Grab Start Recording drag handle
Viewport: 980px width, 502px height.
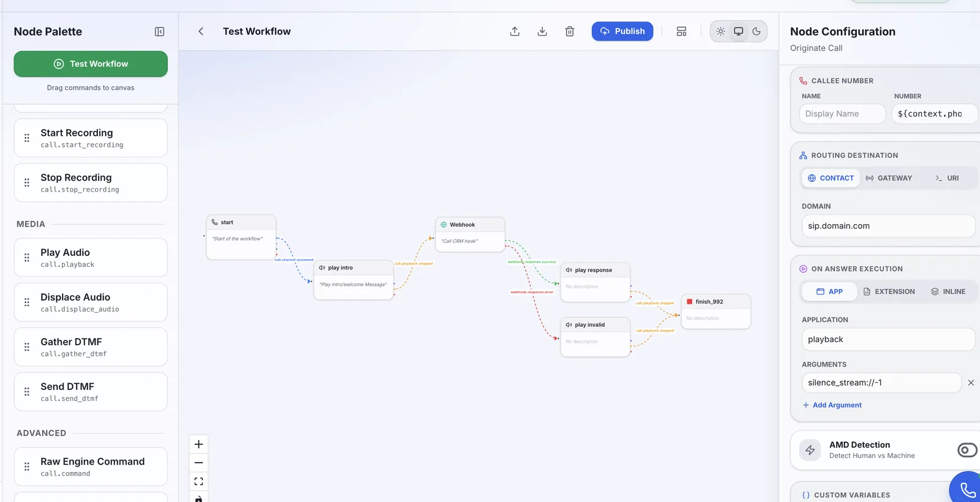(27, 138)
